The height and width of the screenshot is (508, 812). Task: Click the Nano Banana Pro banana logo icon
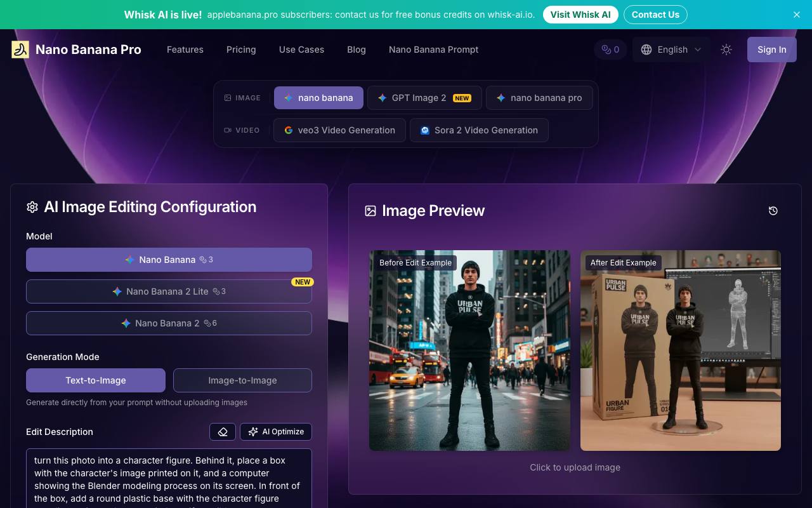[20, 50]
